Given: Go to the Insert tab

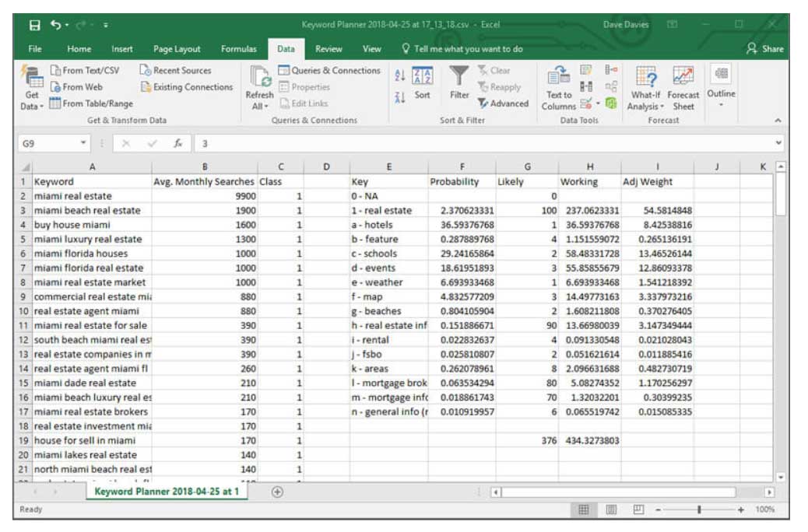Looking at the screenshot, I should 122,49.
